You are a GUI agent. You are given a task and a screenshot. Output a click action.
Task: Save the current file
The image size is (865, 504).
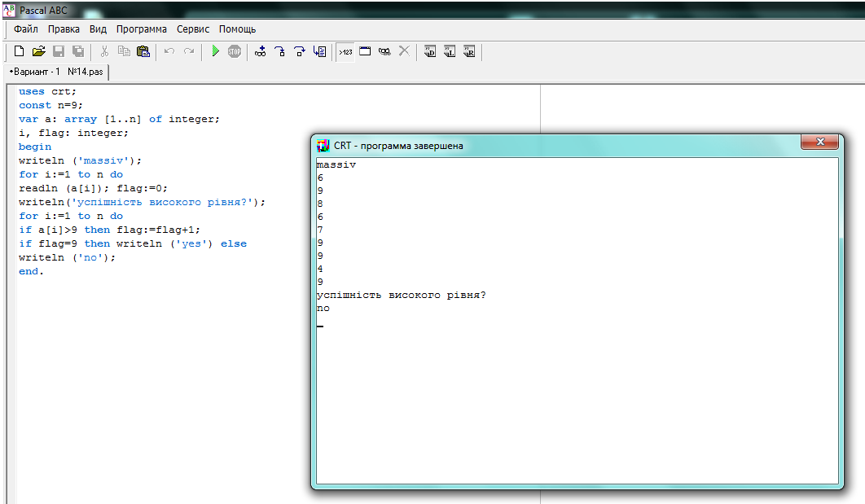pos(59,51)
